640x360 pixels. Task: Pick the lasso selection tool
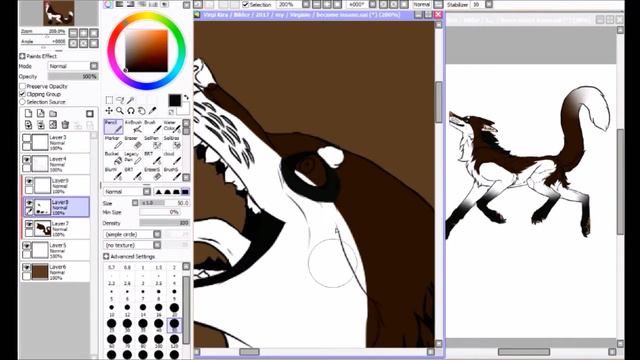120,100
